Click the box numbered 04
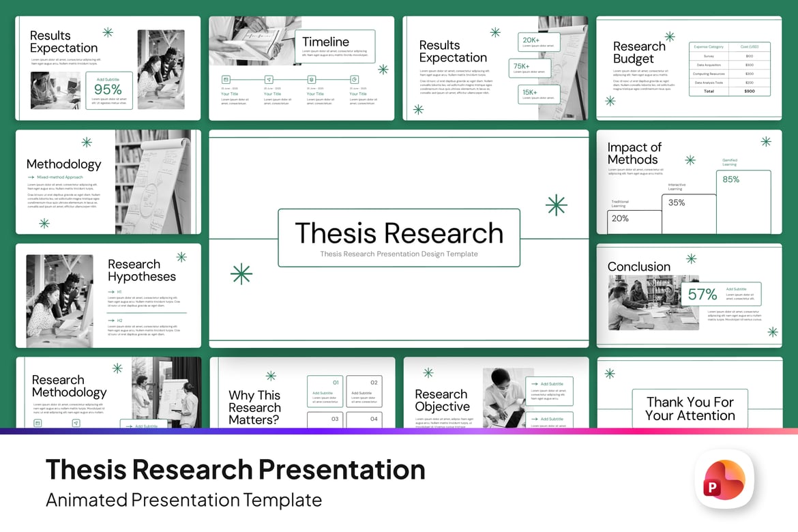Viewport: 798px width, 532px height. coord(364,420)
